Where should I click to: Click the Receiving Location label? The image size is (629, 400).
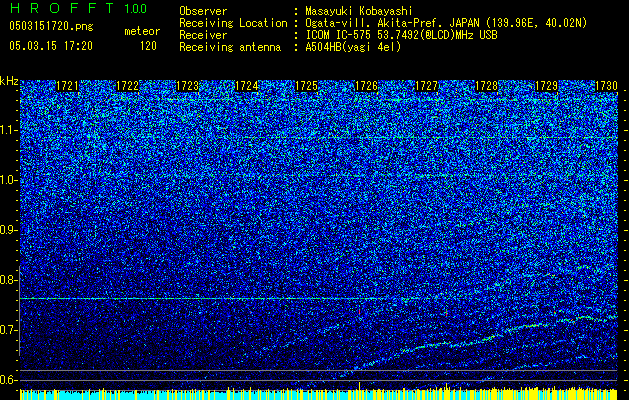233,23
